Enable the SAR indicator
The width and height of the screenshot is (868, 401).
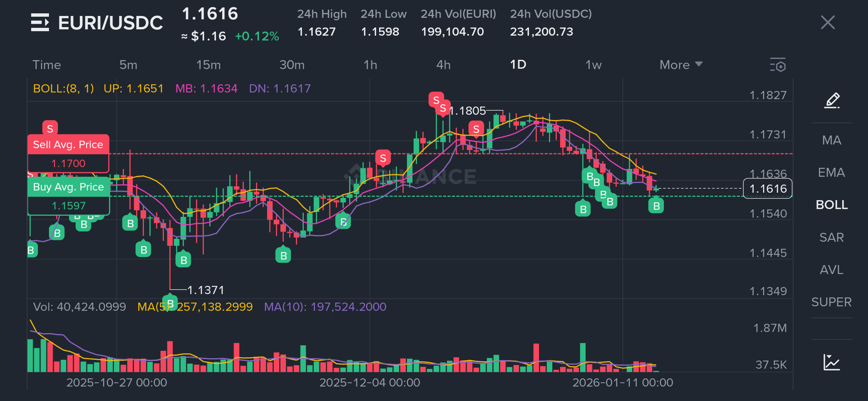(x=832, y=237)
